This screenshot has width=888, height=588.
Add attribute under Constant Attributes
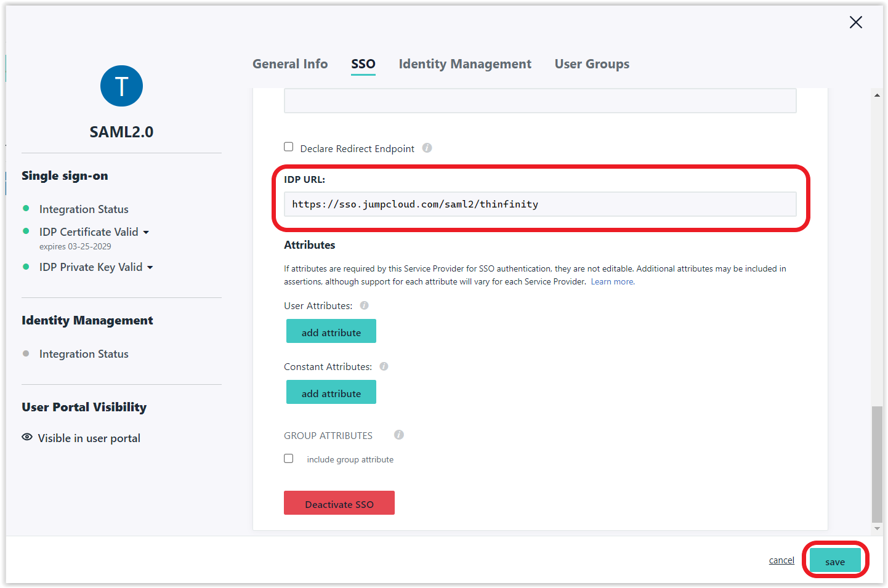point(331,392)
